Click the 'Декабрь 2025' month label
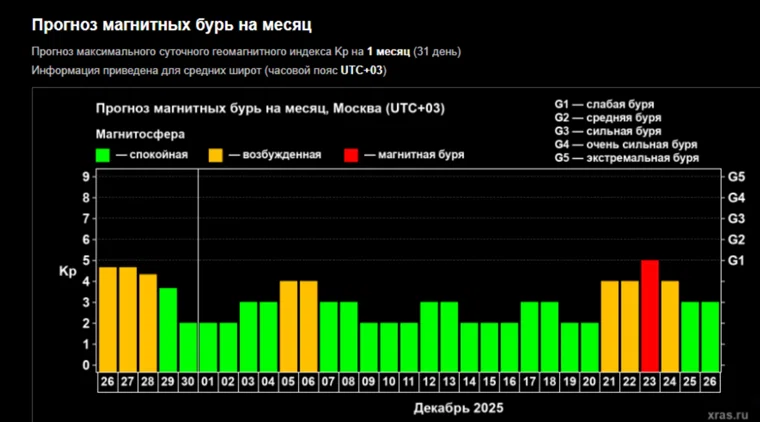Viewport: 760px width, 422px height. point(457,408)
